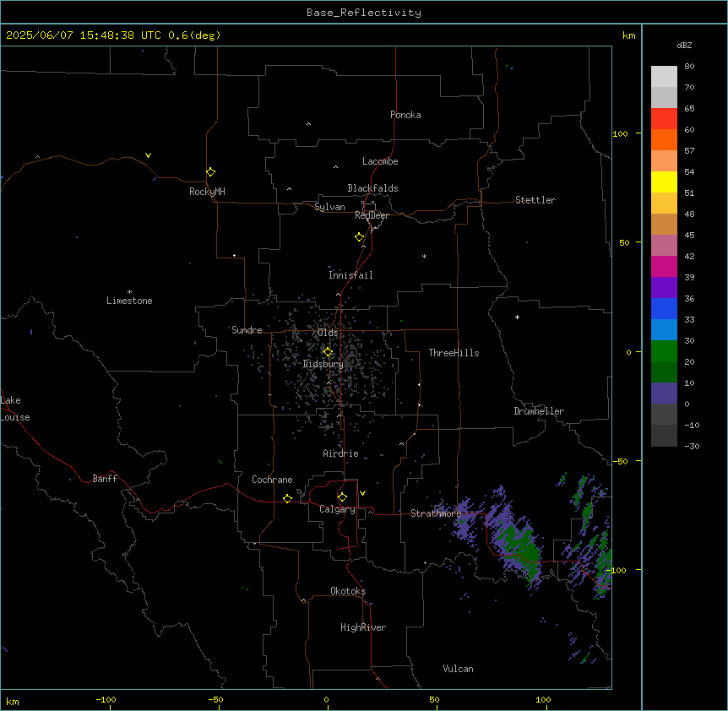Click the Lacombe city label
The image size is (728, 711).
point(380,161)
